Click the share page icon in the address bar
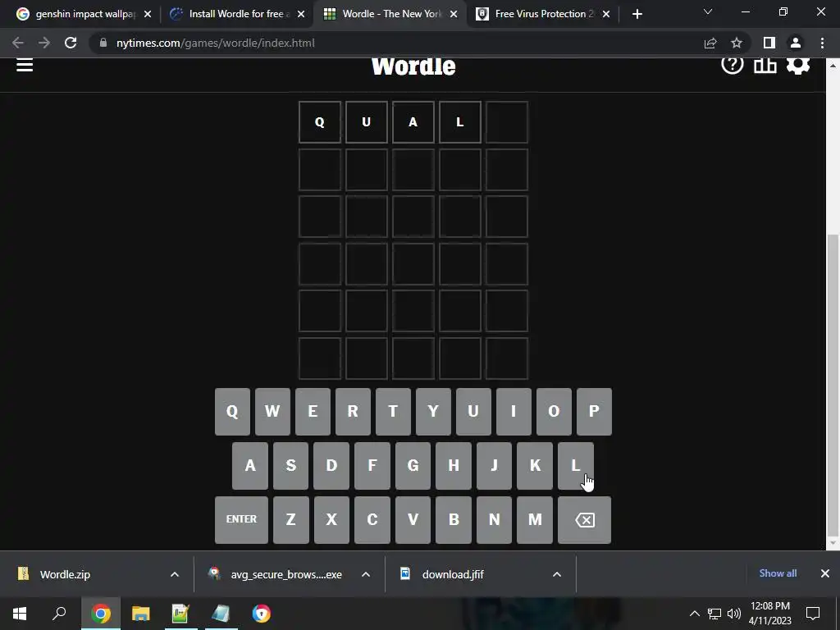This screenshot has width=840, height=630. point(710,43)
